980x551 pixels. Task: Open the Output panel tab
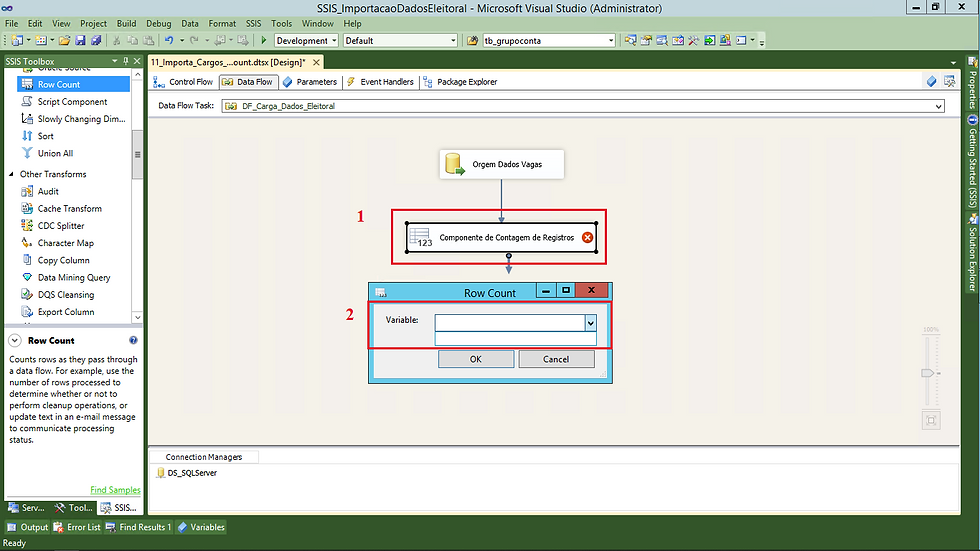28,527
